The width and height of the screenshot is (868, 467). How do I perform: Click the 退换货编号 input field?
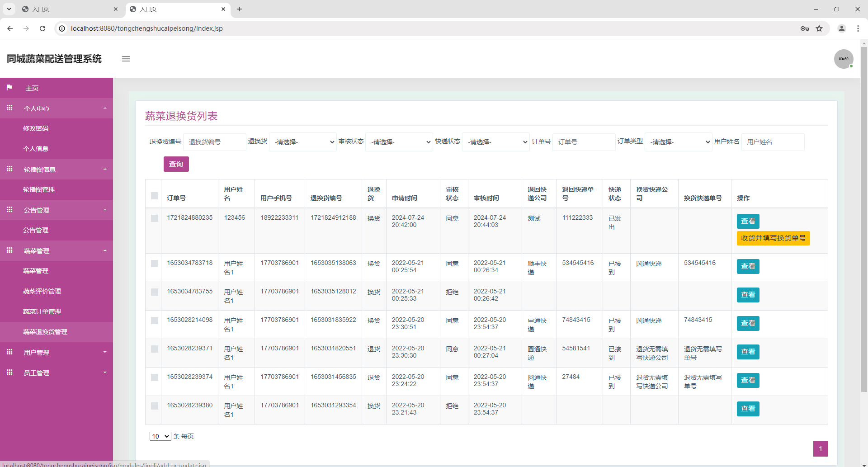[x=215, y=142]
